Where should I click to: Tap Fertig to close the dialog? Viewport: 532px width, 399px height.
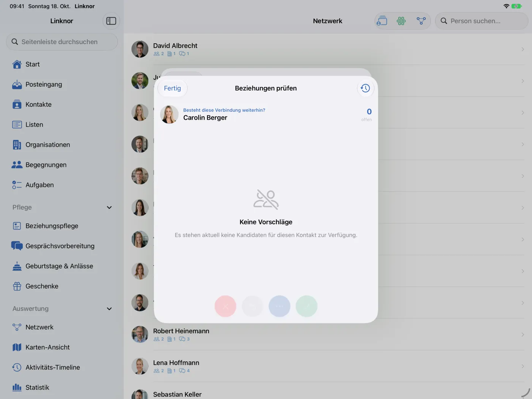pyautogui.click(x=173, y=88)
